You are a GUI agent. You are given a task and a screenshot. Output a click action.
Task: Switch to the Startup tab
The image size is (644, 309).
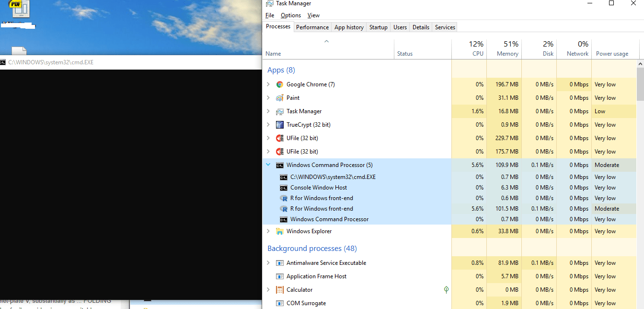(x=378, y=27)
